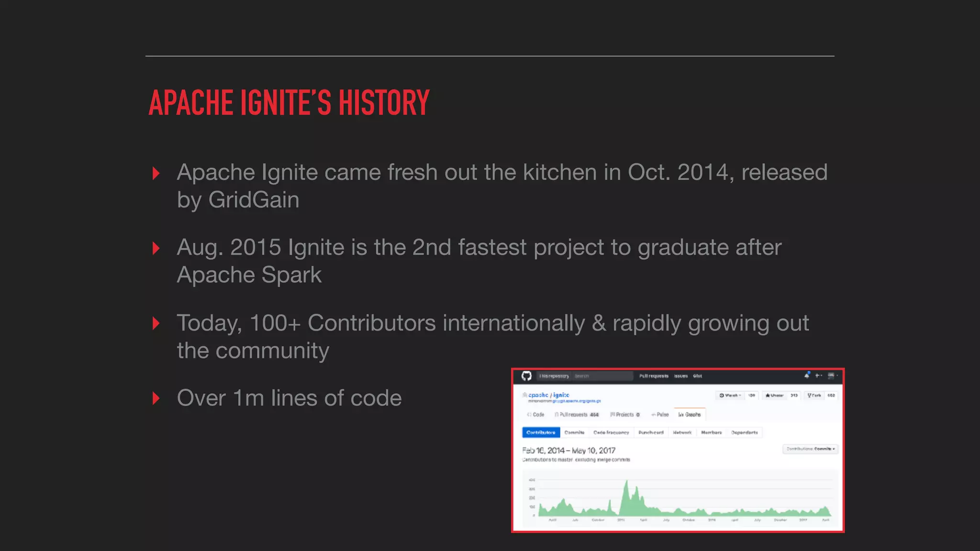
Task: Select the Members sub-tab
Action: coord(711,432)
